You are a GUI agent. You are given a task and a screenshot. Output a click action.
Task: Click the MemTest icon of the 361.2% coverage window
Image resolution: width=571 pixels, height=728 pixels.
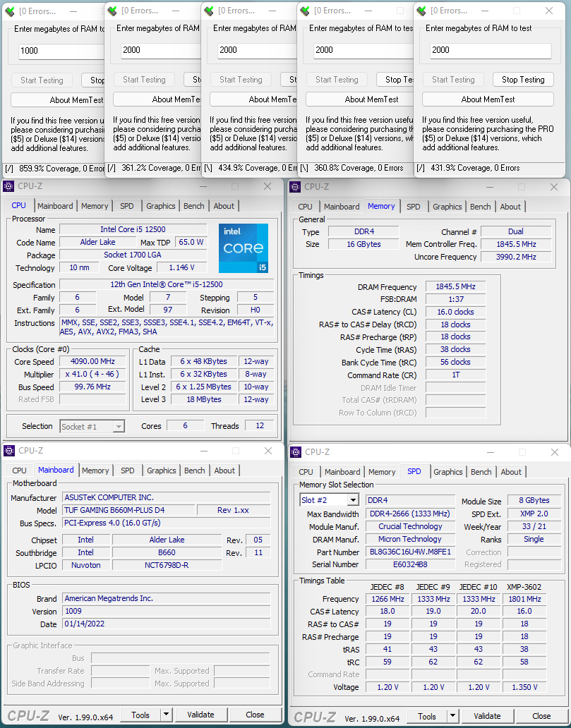point(112,11)
